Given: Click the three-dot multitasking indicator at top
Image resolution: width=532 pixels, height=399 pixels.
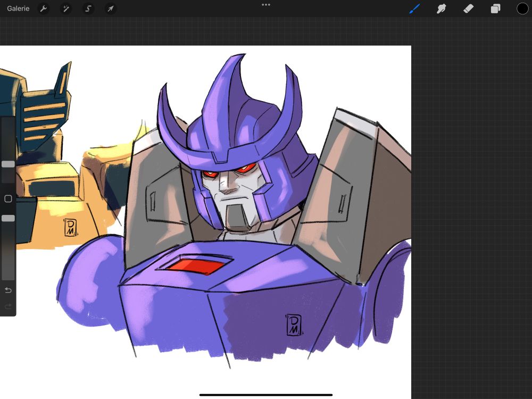Looking at the screenshot, I should [x=266, y=5].
